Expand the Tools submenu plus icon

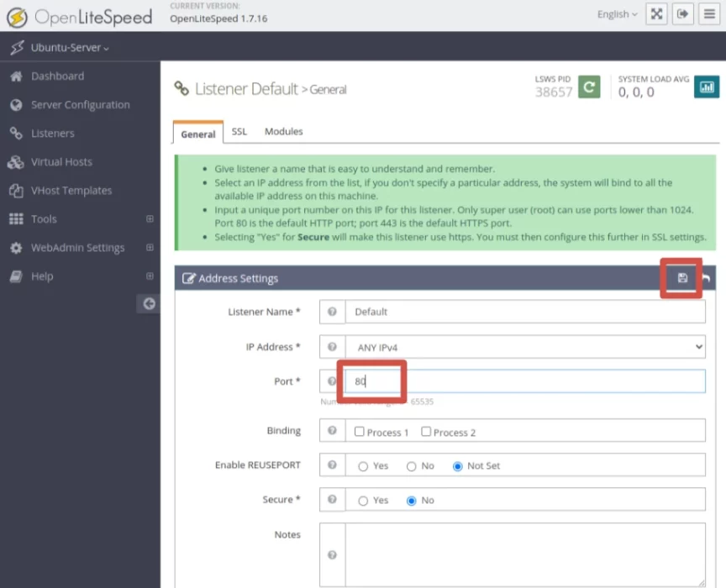point(150,218)
